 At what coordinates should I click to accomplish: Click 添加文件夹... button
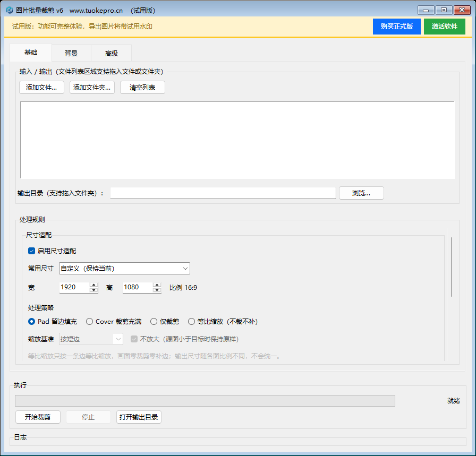coord(92,88)
